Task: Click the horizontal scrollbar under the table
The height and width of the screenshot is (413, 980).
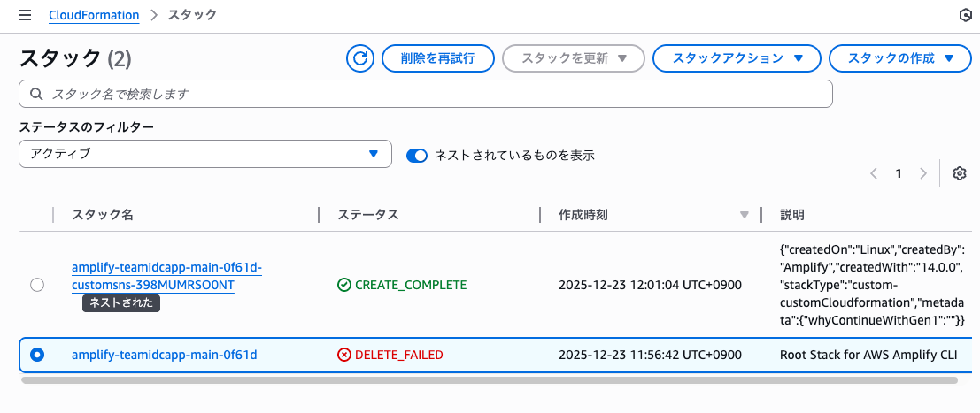Action: coord(489,380)
